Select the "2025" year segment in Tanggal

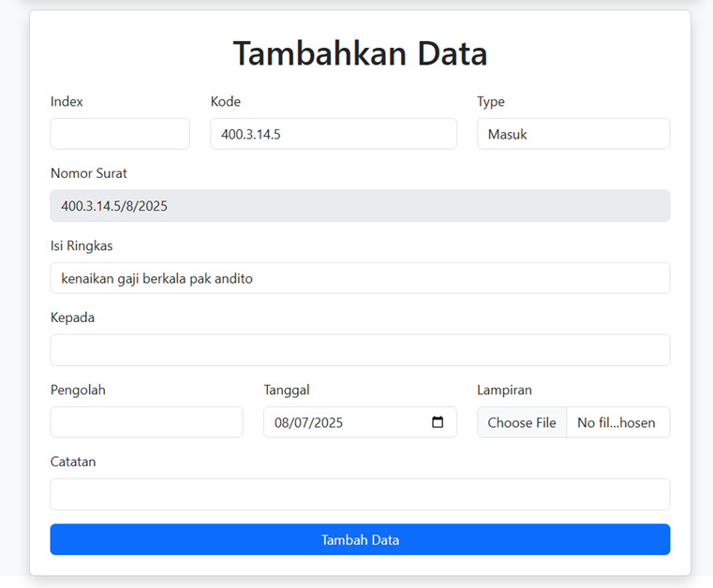329,423
